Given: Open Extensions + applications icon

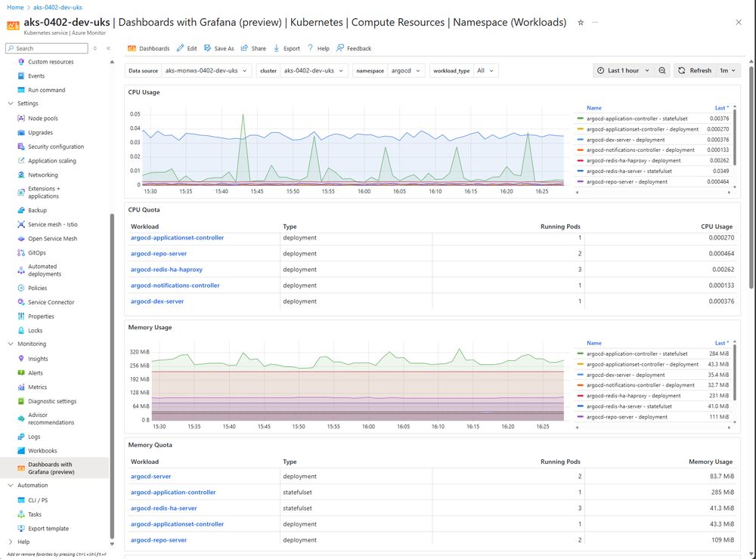Looking at the screenshot, I should 20,193.
